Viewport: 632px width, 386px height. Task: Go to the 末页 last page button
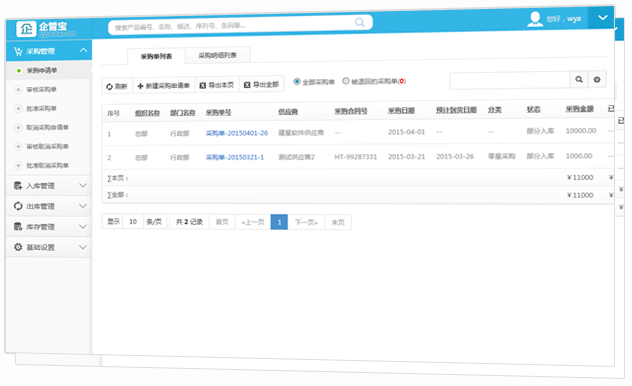click(338, 222)
